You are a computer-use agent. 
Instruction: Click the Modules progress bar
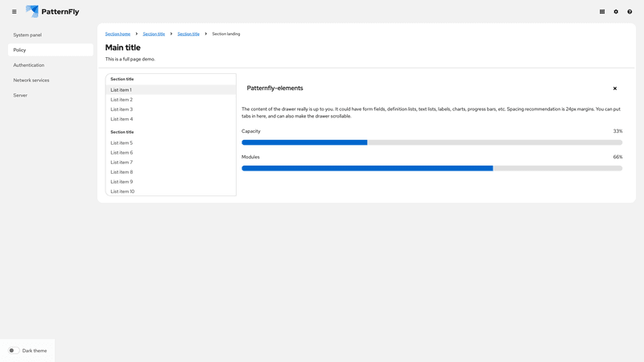point(431,168)
